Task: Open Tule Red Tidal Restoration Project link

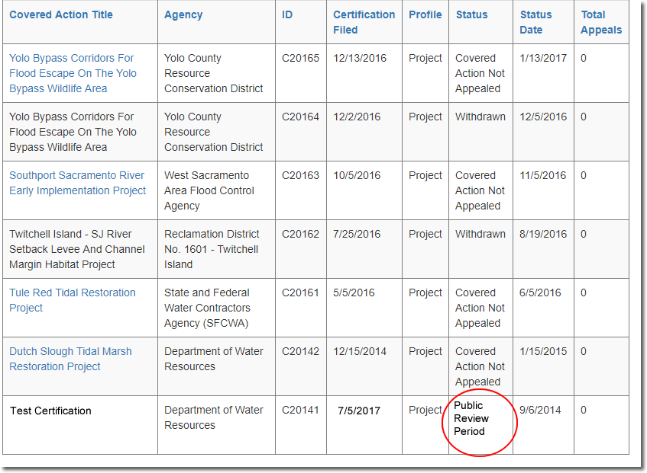Action: (72, 300)
